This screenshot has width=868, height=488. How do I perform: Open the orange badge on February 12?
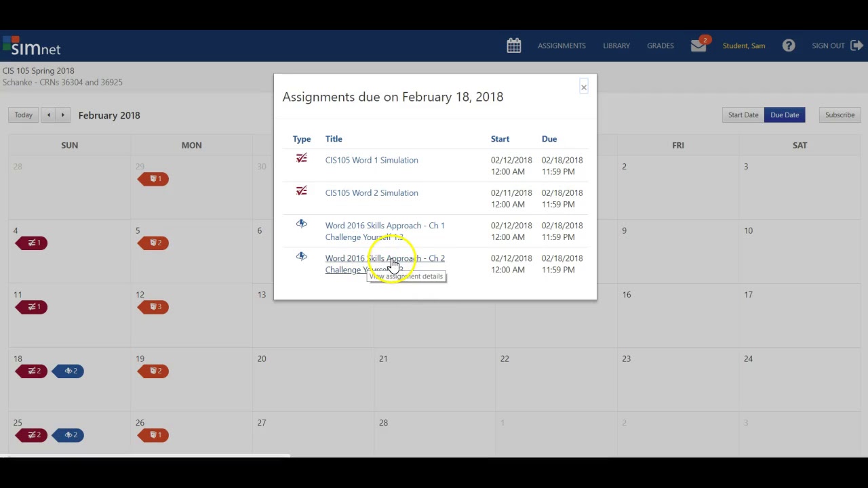[153, 307]
